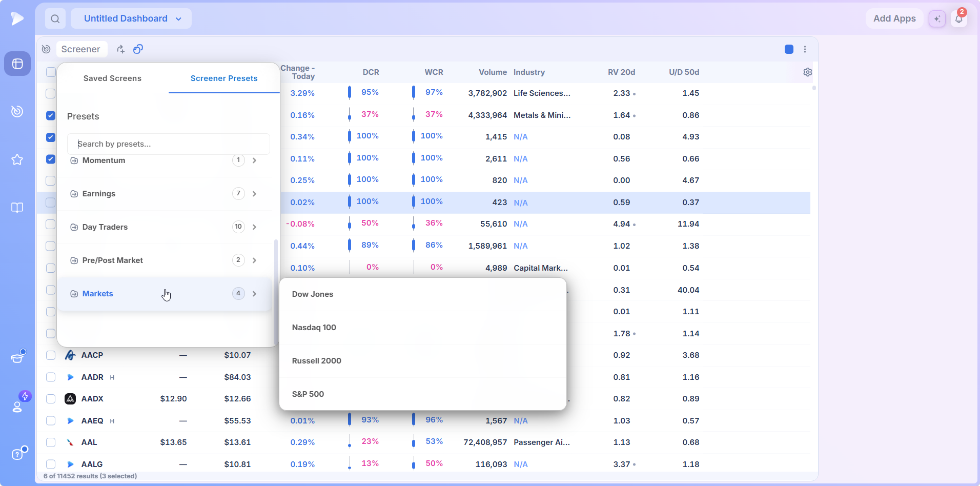Click the table vertical scrollbar thumb
This screenshot has width=980, height=486.
point(814,88)
